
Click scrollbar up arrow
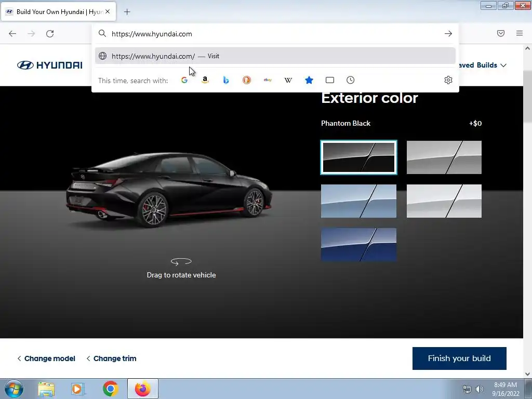pyautogui.click(x=527, y=48)
